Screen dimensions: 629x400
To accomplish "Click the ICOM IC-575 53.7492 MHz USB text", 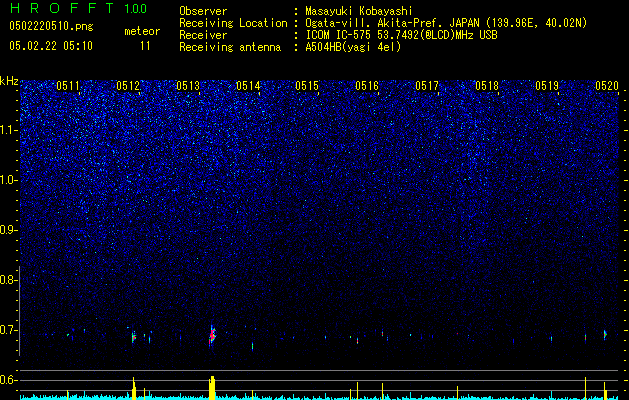I will coord(401,35).
